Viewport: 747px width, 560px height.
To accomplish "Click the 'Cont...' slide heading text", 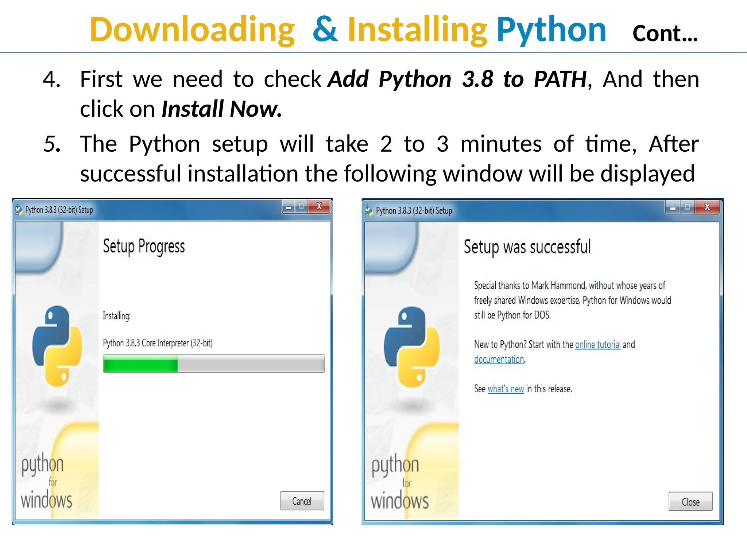I will [665, 34].
